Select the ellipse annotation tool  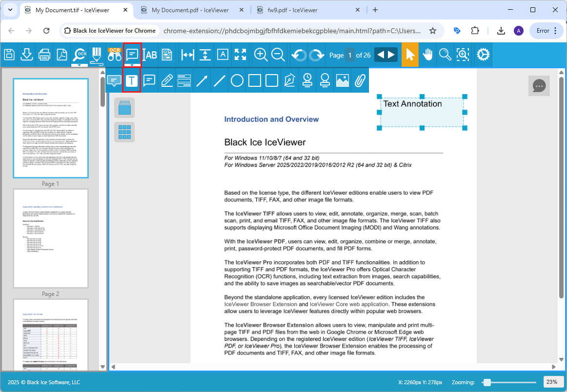click(237, 80)
